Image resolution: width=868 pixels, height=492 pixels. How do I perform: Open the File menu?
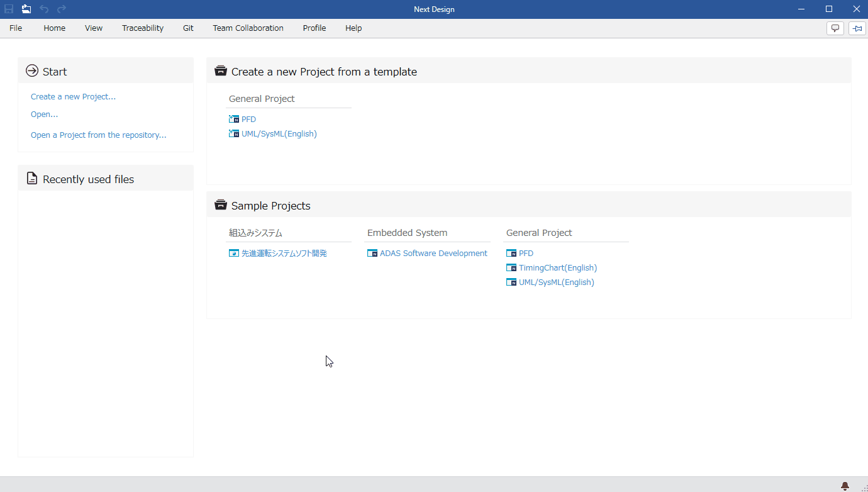pyautogui.click(x=16, y=28)
